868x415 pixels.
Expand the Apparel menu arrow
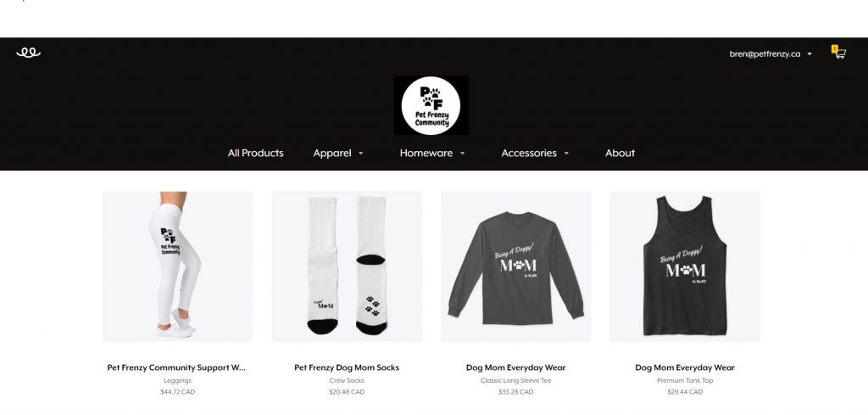click(360, 154)
